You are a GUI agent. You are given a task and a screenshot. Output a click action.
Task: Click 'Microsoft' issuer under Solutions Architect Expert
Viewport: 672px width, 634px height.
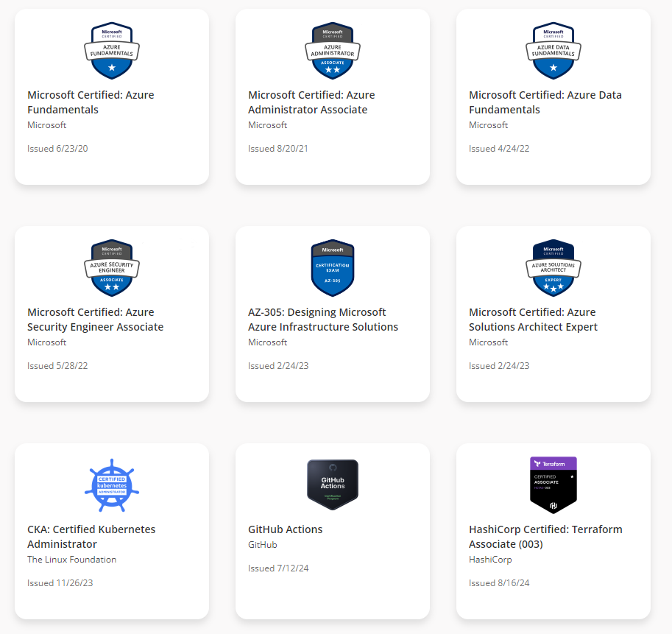click(x=488, y=342)
